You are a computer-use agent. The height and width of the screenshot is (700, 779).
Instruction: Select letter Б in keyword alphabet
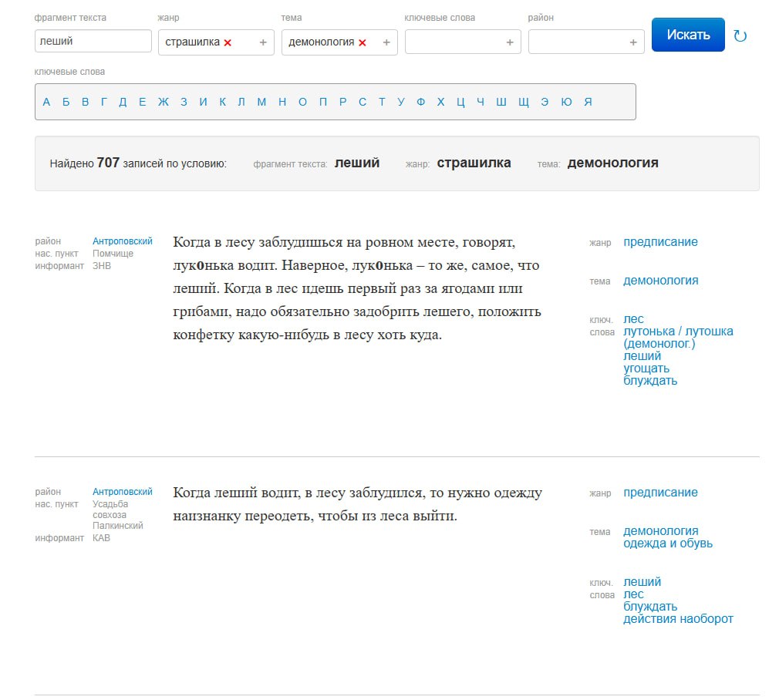[x=66, y=103]
